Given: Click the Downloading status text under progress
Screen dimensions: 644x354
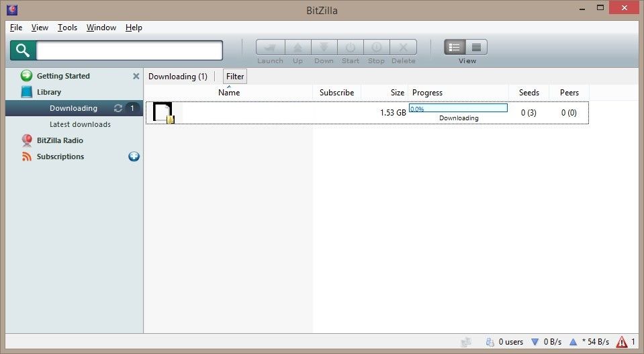Looking at the screenshot, I should [x=459, y=118].
